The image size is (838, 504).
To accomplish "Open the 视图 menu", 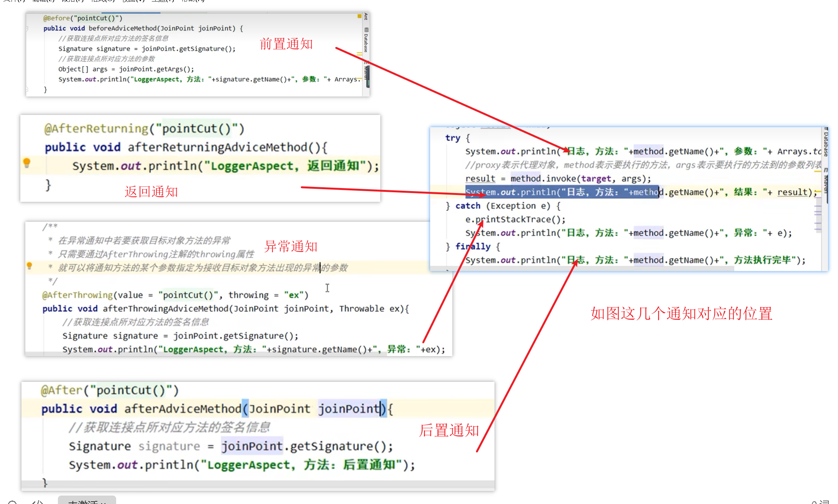I will 133,1.
